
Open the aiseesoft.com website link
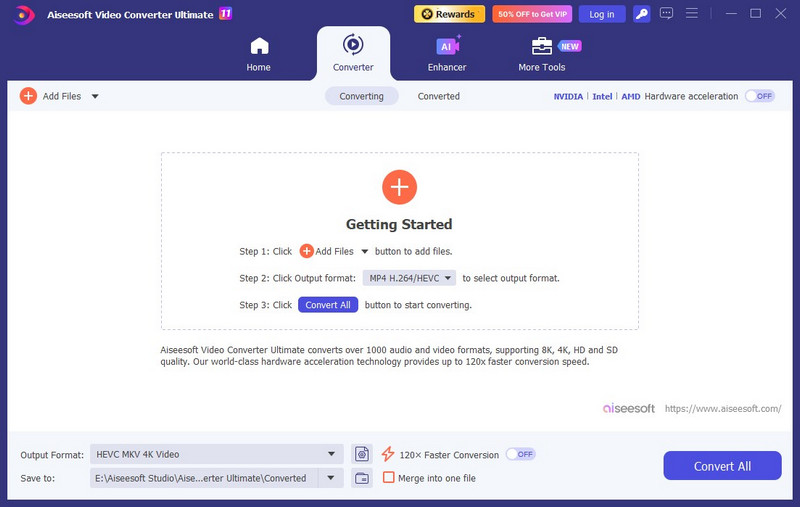coord(723,409)
